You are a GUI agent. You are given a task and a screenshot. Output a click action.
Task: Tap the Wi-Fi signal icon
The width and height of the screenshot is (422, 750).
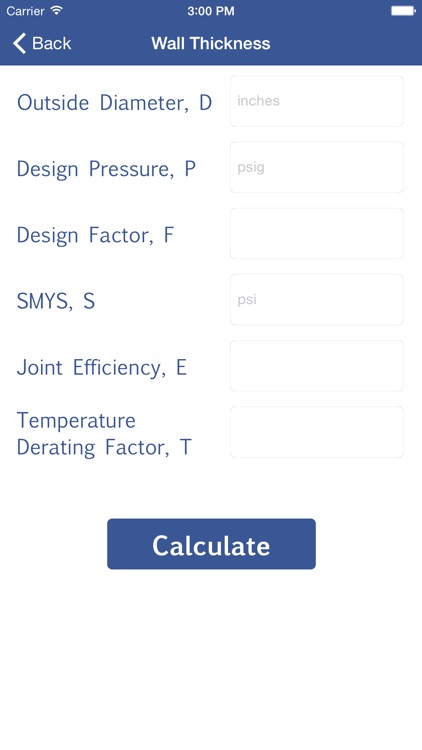pyautogui.click(x=57, y=11)
